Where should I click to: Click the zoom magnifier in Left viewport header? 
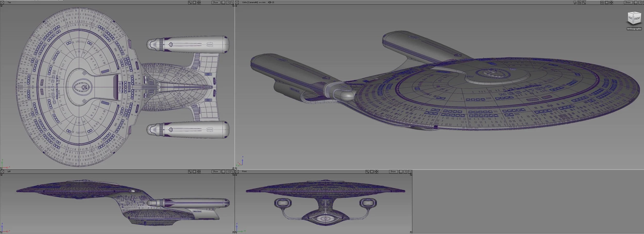tap(190, 171)
